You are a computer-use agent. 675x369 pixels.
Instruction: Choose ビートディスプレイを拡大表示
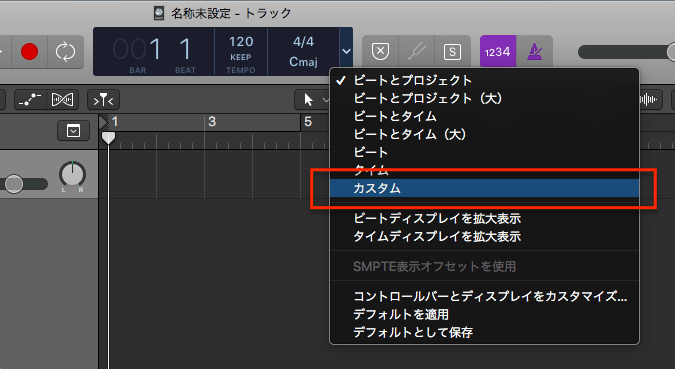tap(484, 219)
